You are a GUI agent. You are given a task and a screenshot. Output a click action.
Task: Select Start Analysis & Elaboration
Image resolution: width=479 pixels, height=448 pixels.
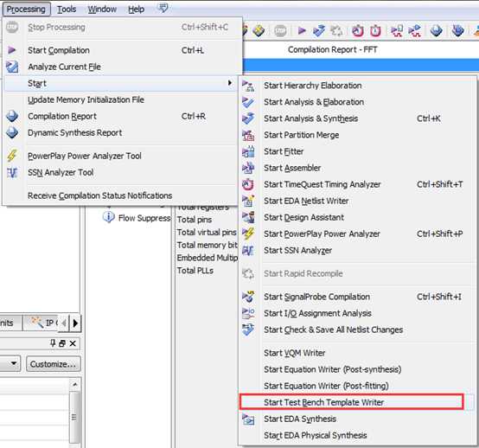pyautogui.click(x=357, y=102)
